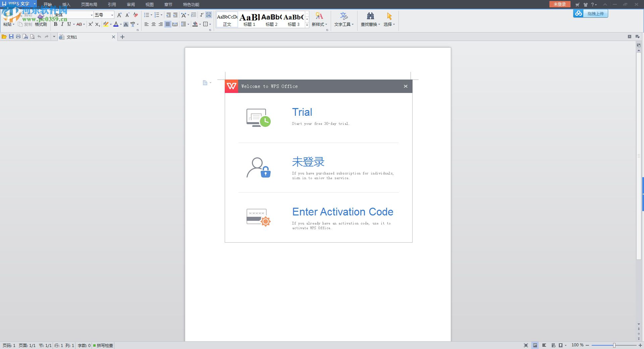Open the font name 宋体 dropdown
This screenshot has height=349, width=644.
pyautogui.click(x=92, y=15)
